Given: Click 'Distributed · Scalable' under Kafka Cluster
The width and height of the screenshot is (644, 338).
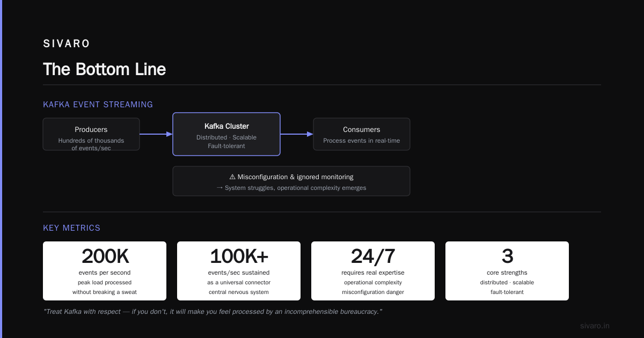Looking at the screenshot, I should click(x=226, y=137).
